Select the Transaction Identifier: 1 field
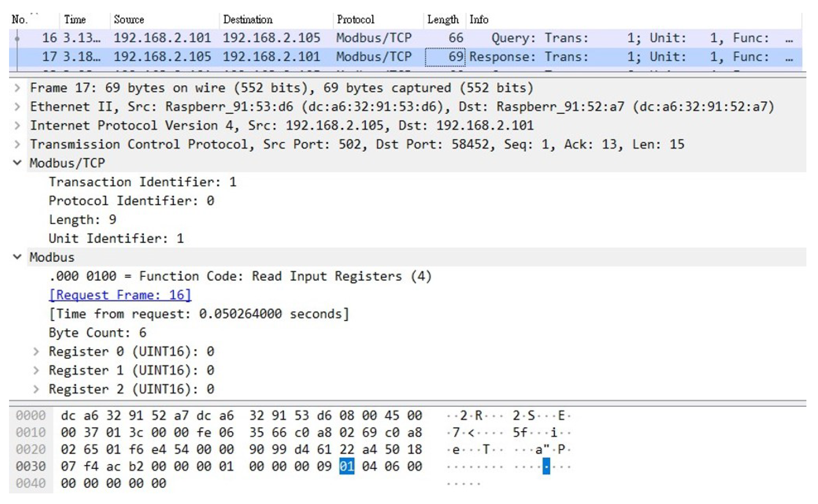818x504 pixels. point(142,182)
